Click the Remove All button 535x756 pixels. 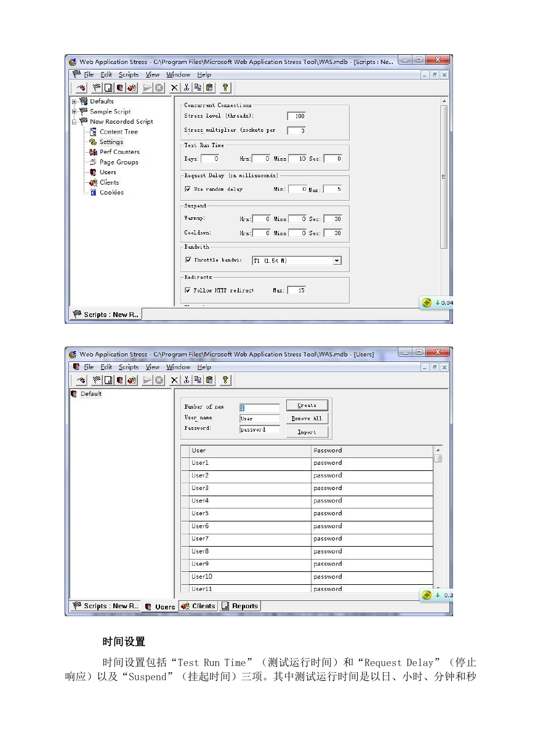[307, 419]
